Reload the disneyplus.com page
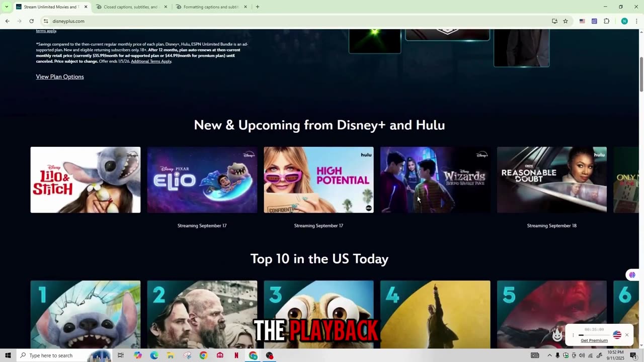 (31, 21)
